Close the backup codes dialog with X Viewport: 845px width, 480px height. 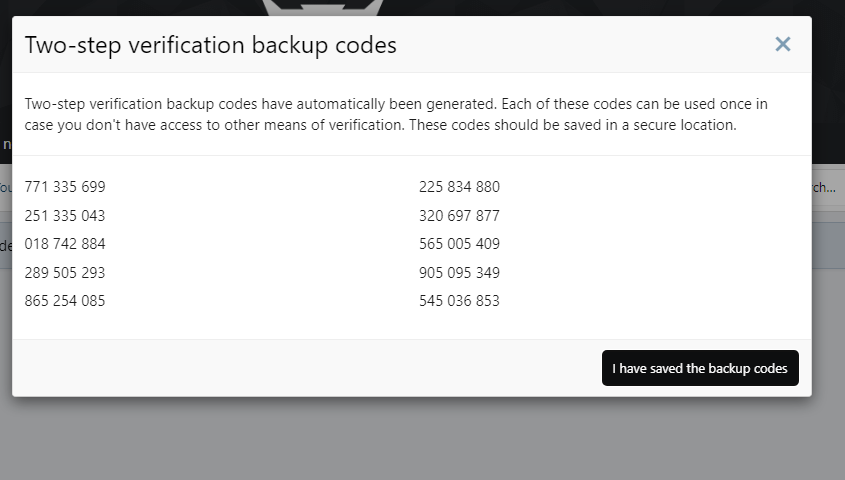coord(782,44)
